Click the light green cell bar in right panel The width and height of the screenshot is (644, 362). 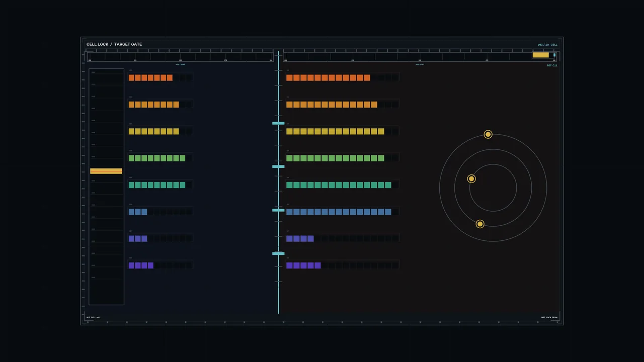click(x=343, y=158)
